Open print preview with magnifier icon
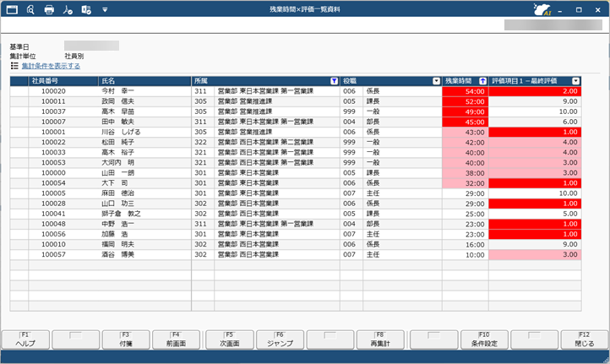The height and width of the screenshot is (364, 610). tap(30, 9)
